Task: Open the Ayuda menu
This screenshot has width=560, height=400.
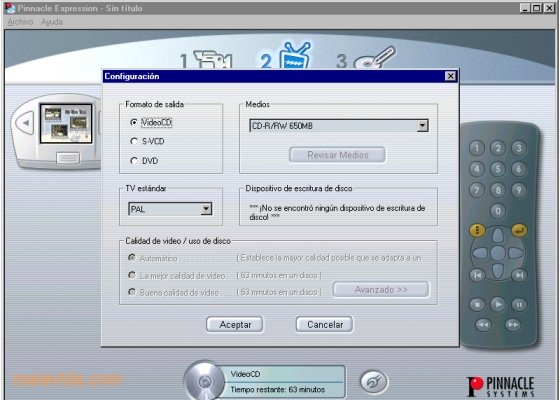Action: coord(52,22)
